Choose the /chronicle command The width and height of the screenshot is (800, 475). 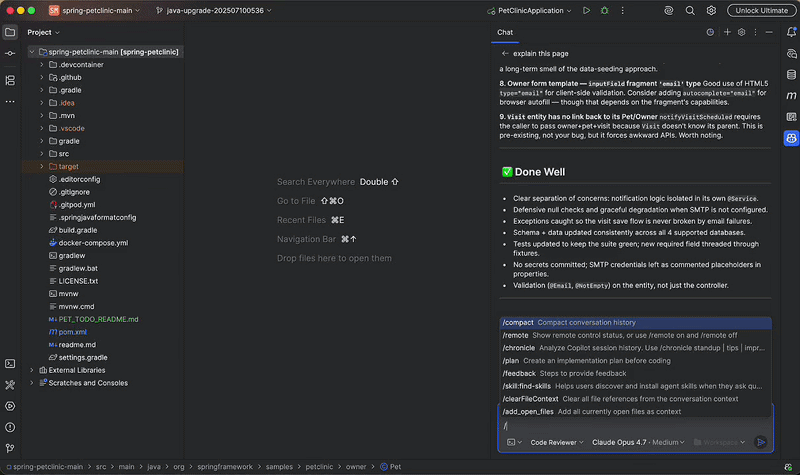pos(635,348)
